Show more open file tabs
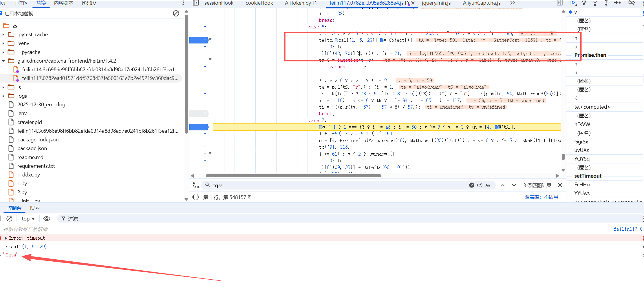Screen dimensions: 644x297 coord(513,3)
